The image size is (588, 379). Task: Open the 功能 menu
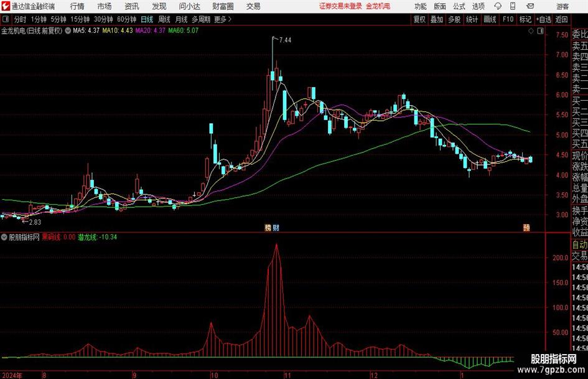click(421, 6)
